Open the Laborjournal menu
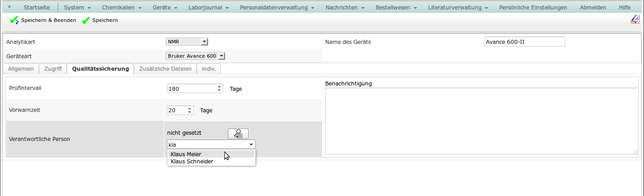644x196 pixels. pyautogui.click(x=209, y=8)
